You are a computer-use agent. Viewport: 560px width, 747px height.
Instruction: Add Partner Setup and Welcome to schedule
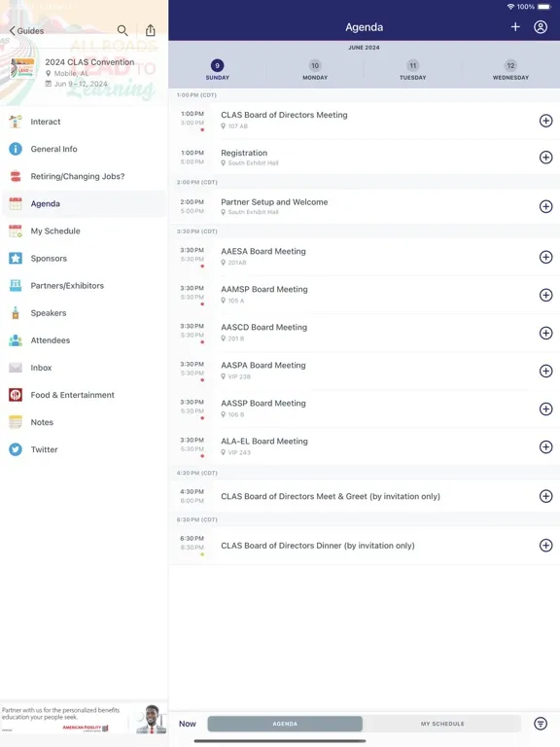(x=545, y=206)
